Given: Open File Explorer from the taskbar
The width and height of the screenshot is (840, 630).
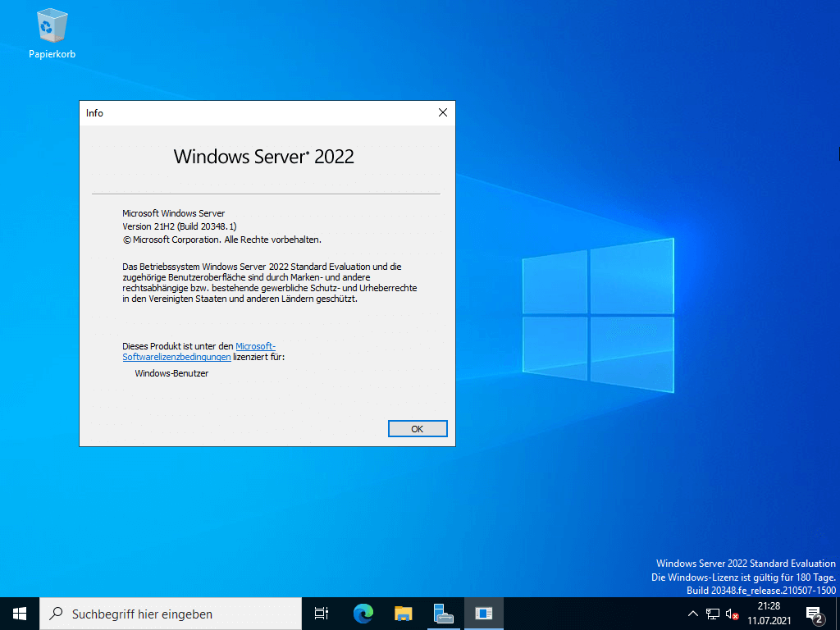Looking at the screenshot, I should tap(403, 614).
